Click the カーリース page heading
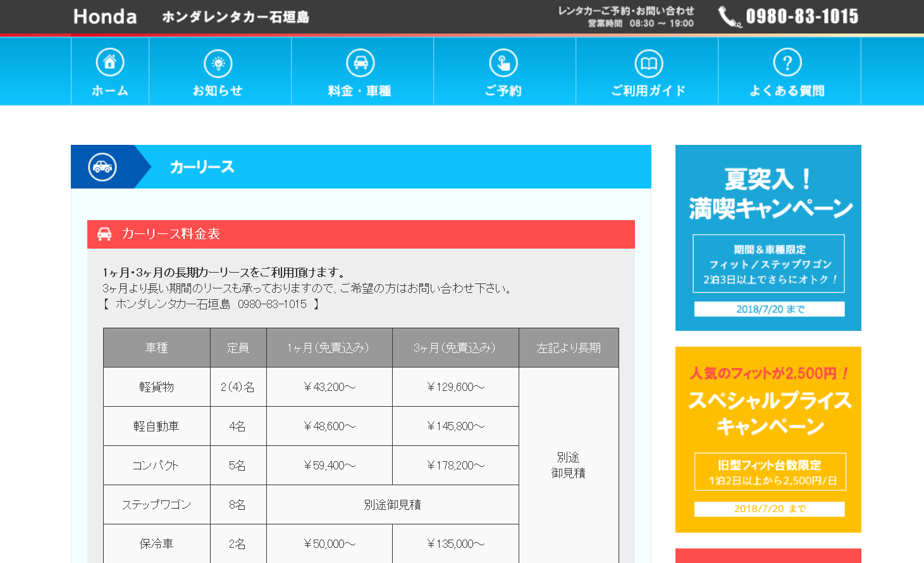Screen dimensions: 924x563 coord(202,167)
